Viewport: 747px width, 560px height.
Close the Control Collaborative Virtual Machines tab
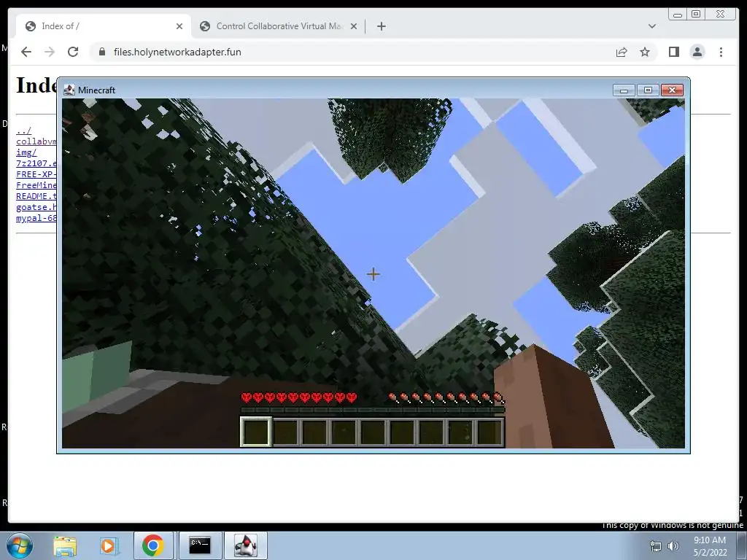click(x=354, y=26)
